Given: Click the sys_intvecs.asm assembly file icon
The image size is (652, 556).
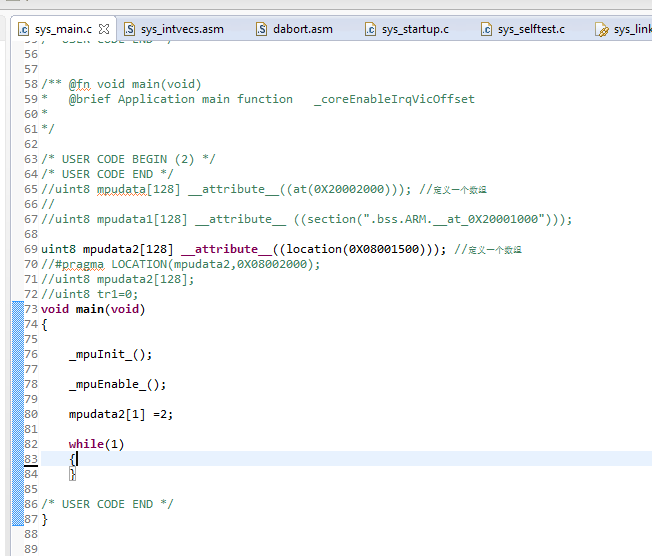Looking at the screenshot, I should 130,29.
